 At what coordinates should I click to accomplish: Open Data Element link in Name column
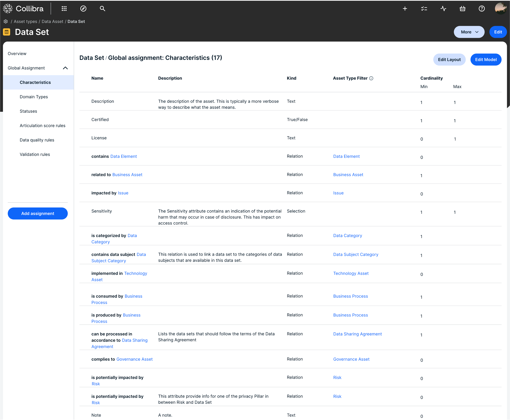124,156
